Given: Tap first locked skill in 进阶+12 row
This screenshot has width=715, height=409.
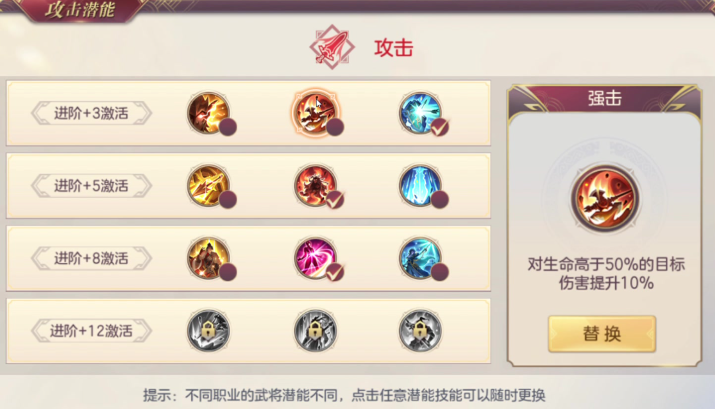Looking at the screenshot, I should 208,331.
